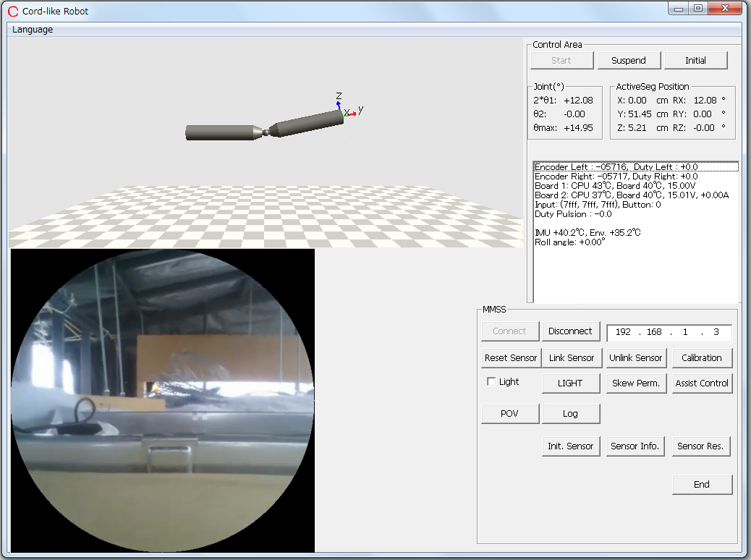Click the first IP address octet field
The width and height of the screenshot is (751, 560).
click(623, 332)
